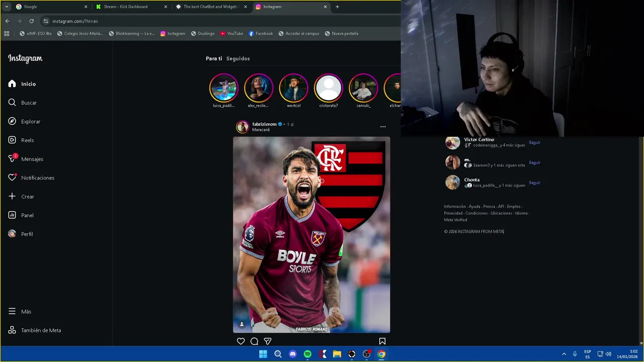This screenshot has width=644, height=362.
Task: Click the address bar URL
Action: click(75, 21)
